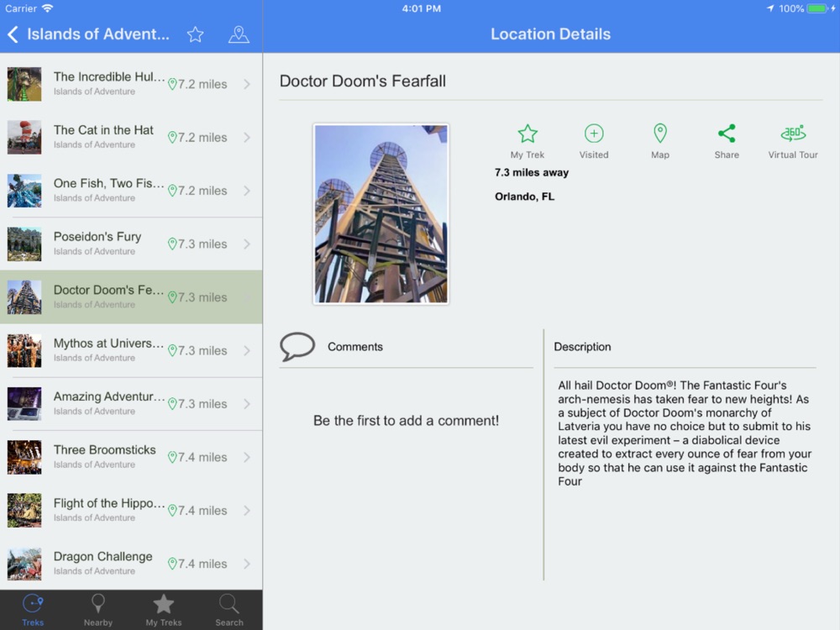
Task: Open the My Treks tab
Action: pos(164,611)
